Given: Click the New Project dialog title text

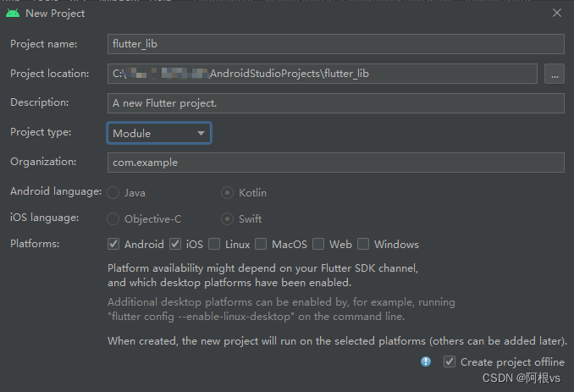Looking at the screenshot, I should point(55,14).
